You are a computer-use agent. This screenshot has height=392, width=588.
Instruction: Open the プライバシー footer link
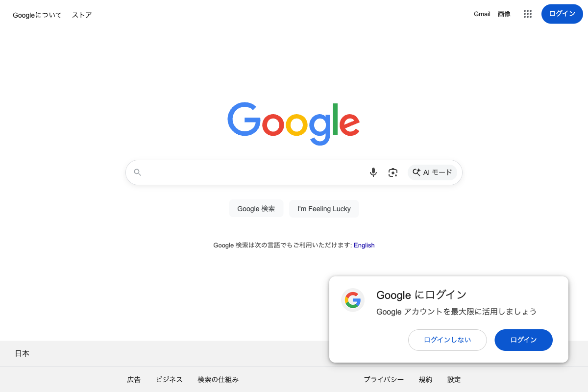[x=384, y=380]
